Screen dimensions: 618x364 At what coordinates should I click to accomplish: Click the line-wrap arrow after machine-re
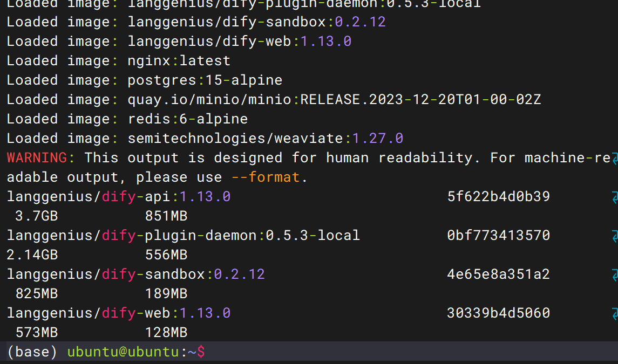[x=615, y=157]
